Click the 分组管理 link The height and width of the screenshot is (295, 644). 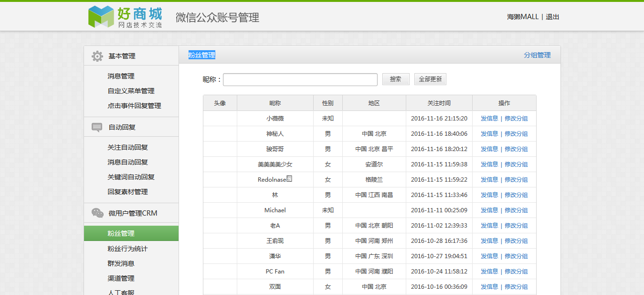pos(537,55)
